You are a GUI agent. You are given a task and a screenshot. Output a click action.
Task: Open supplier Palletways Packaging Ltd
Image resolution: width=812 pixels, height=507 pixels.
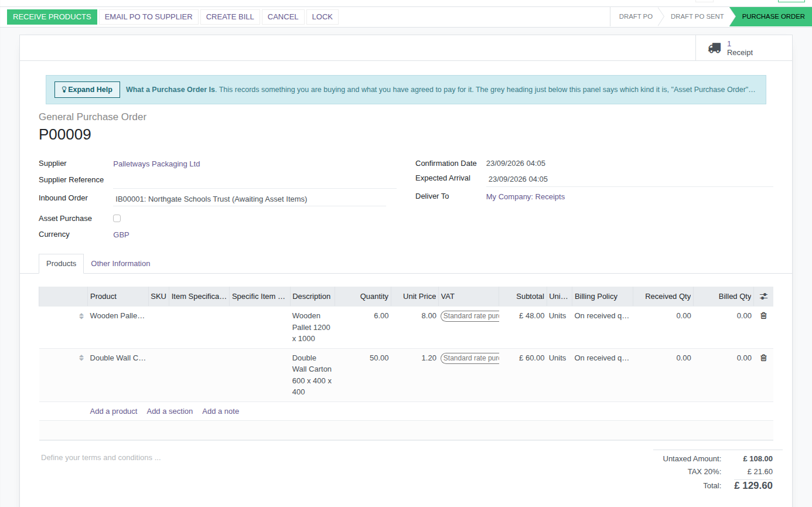[156, 164]
